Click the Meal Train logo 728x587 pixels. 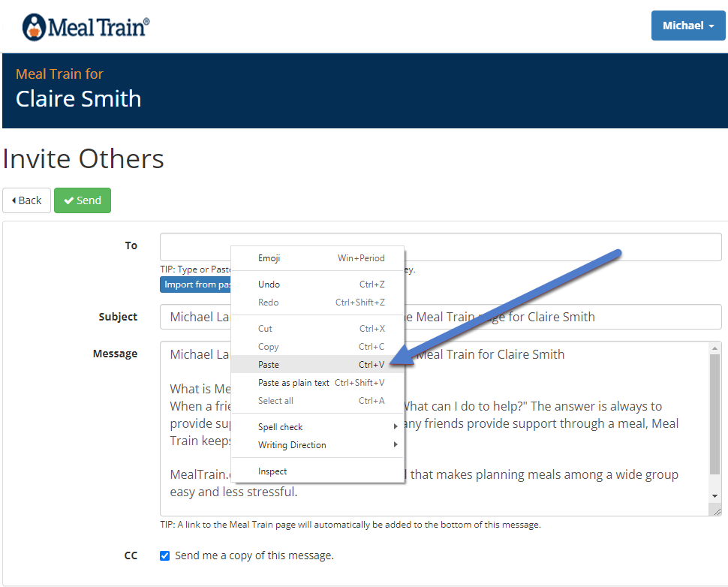point(86,27)
